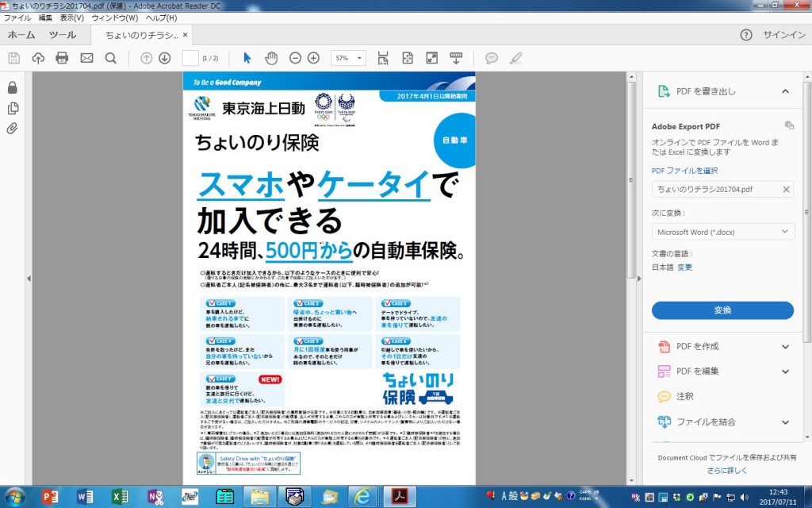Open the search magnifier tool
This screenshot has width=812, height=508.
pos(111,58)
